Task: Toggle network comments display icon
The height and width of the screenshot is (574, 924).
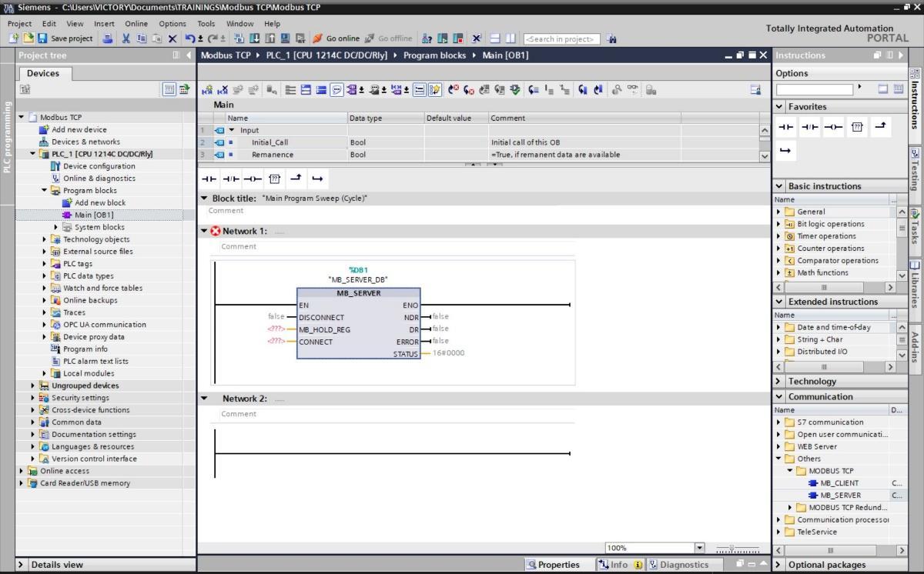Action: coord(337,90)
